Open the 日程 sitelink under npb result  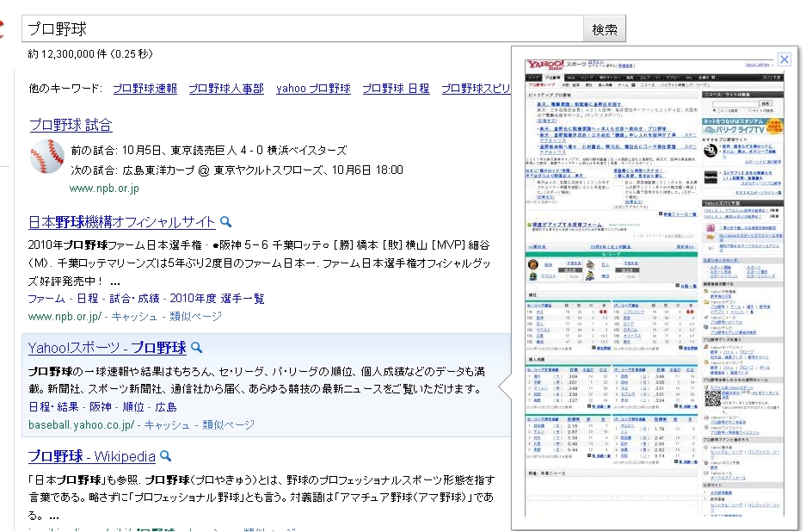click(x=88, y=299)
